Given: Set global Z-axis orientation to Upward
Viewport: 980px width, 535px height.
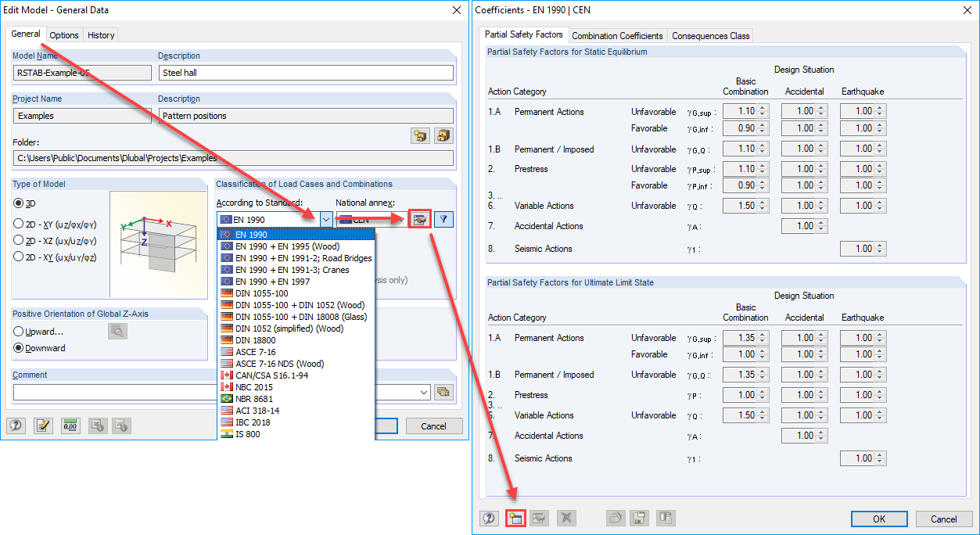Looking at the screenshot, I should point(19,330).
